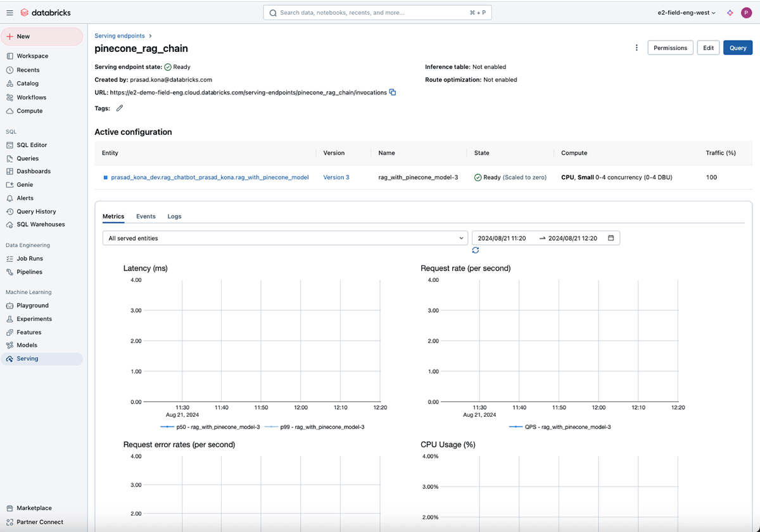Click the user avatar icon
The image size is (760, 532).
[746, 13]
